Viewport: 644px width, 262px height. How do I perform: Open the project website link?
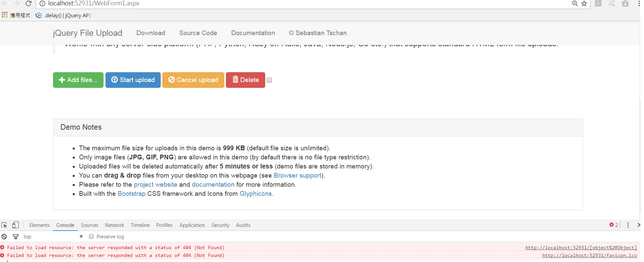tap(156, 185)
